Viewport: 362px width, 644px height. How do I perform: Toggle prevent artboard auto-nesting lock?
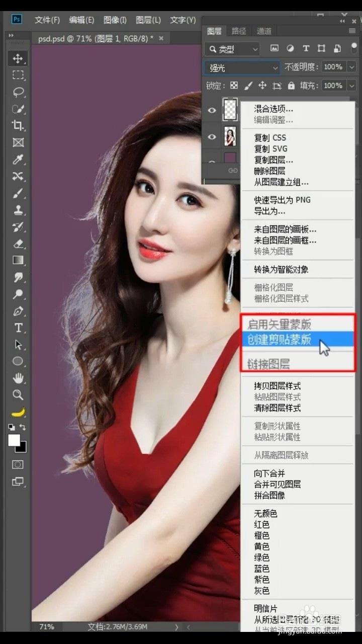(x=277, y=86)
